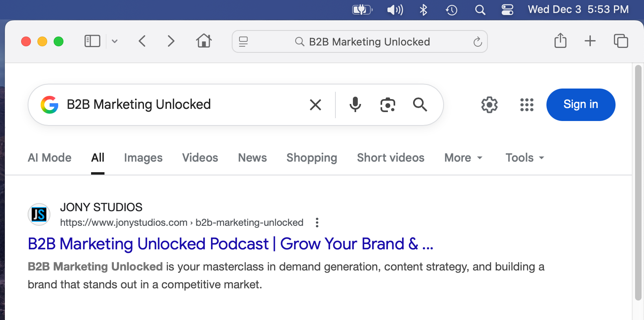This screenshot has width=644, height=320.
Task: Open Safari Share menu
Action: 561,41
